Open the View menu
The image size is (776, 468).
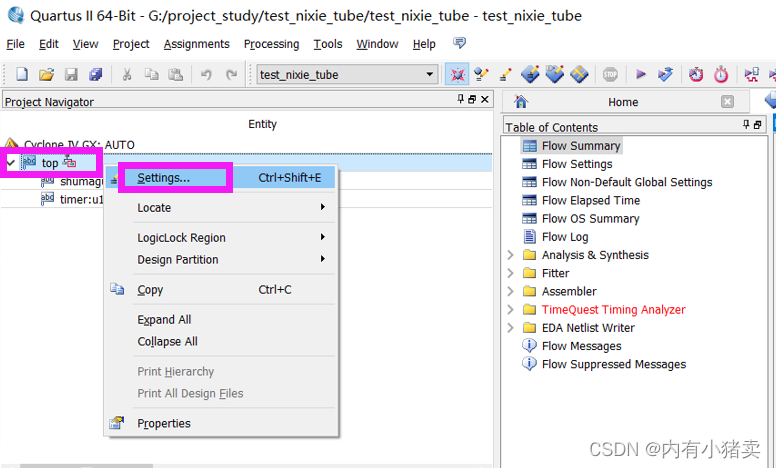click(x=85, y=44)
